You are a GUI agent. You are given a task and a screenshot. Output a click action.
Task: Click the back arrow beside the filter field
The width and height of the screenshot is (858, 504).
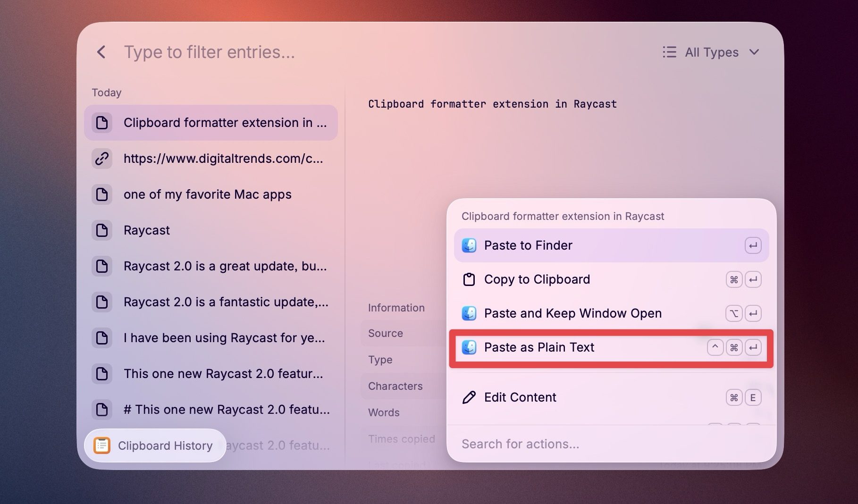click(x=101, y=52)
